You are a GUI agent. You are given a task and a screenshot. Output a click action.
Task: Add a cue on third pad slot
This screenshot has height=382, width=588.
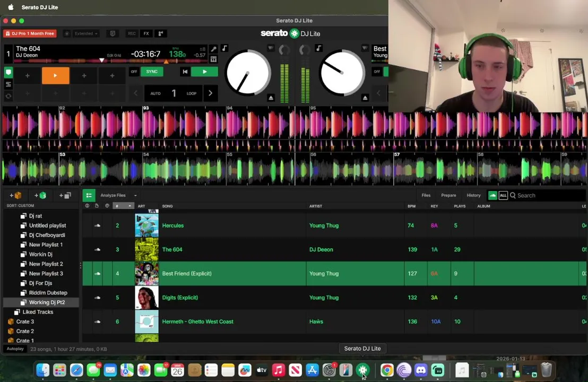(x=84, y=75)
